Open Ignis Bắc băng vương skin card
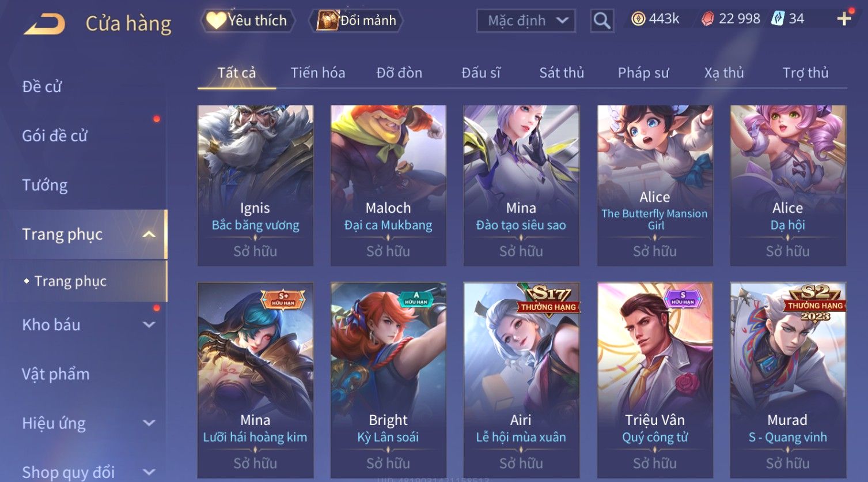 [x=255, y=185]
